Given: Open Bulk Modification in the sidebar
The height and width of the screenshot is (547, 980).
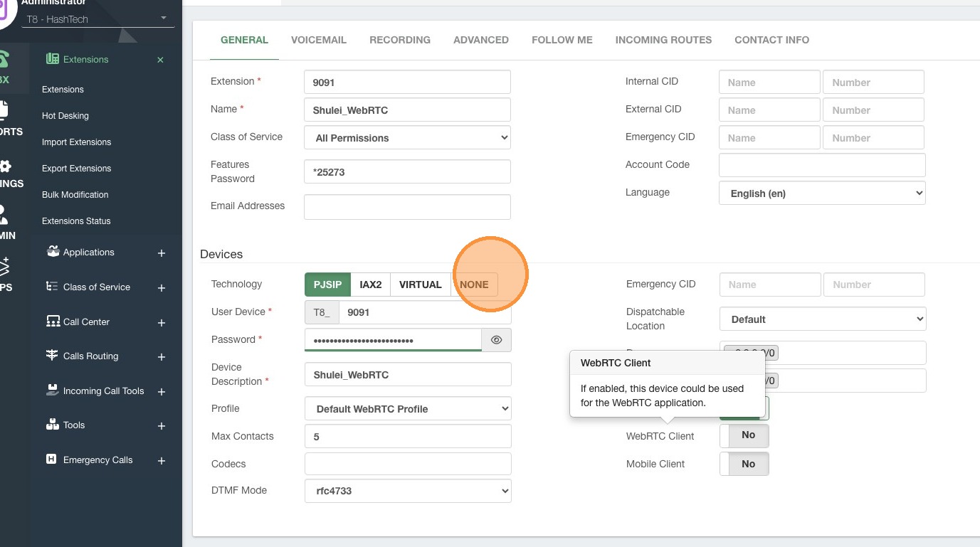Looking at the screenshot, I should [75, 195].
